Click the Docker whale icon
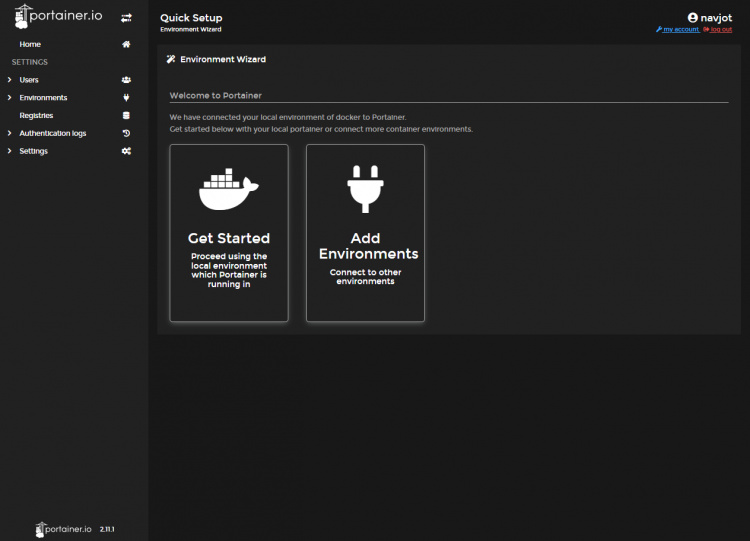This screenshot has height=541, width=750. click(229, 190)
